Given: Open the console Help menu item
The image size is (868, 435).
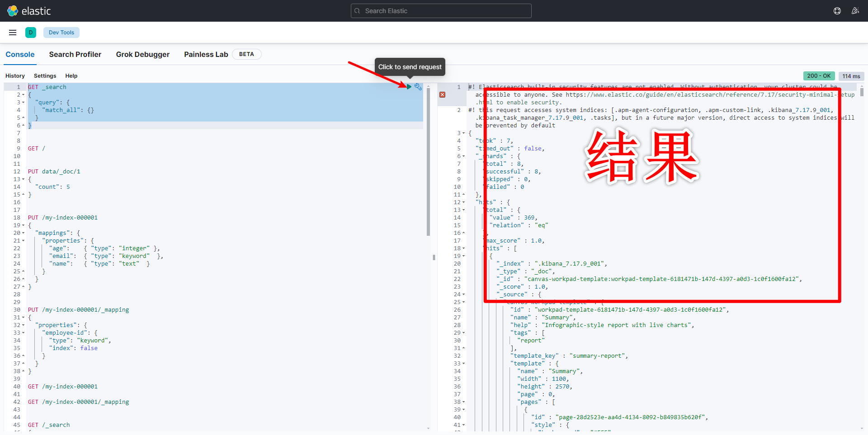Looking at the screenshot, I should click(x=71, y=76).
